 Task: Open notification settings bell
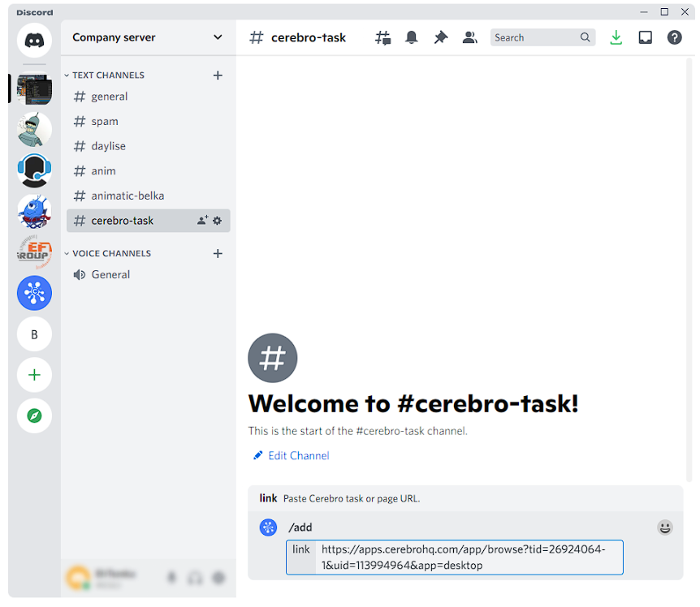(x=411, y=37)
